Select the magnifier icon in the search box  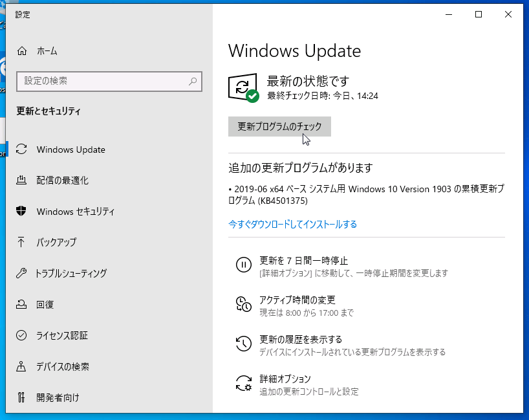(x=193, y=82)
